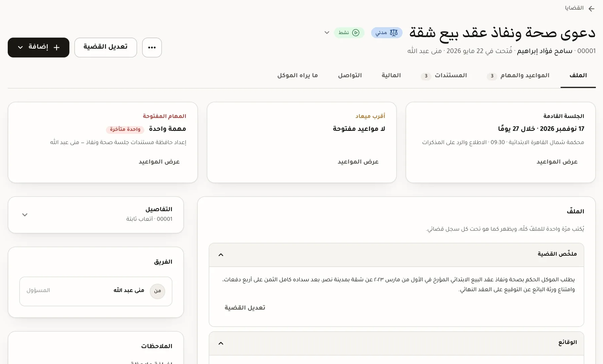
Task: Click the واحدة متأخرة overdue badge
Action: coord(125,129)
